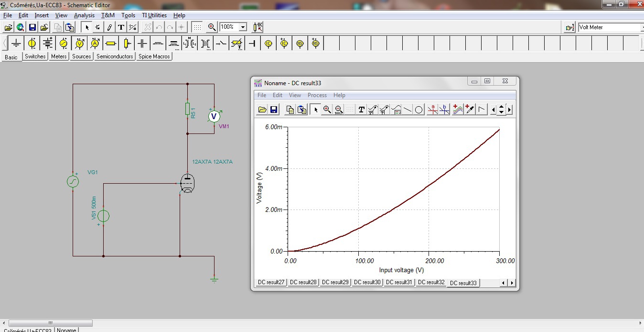The height and width of the screenshot is (332, 644).
Task: Click cursor 'a' tool in result window
Action: 432,110
